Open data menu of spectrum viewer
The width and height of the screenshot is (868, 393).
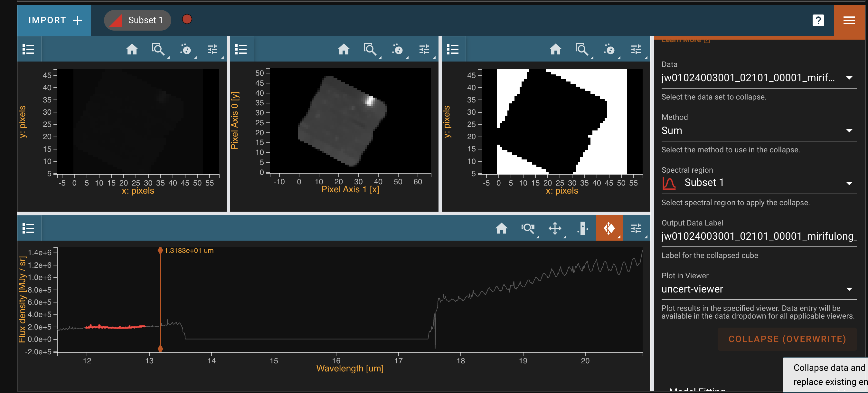pos(29,228)
